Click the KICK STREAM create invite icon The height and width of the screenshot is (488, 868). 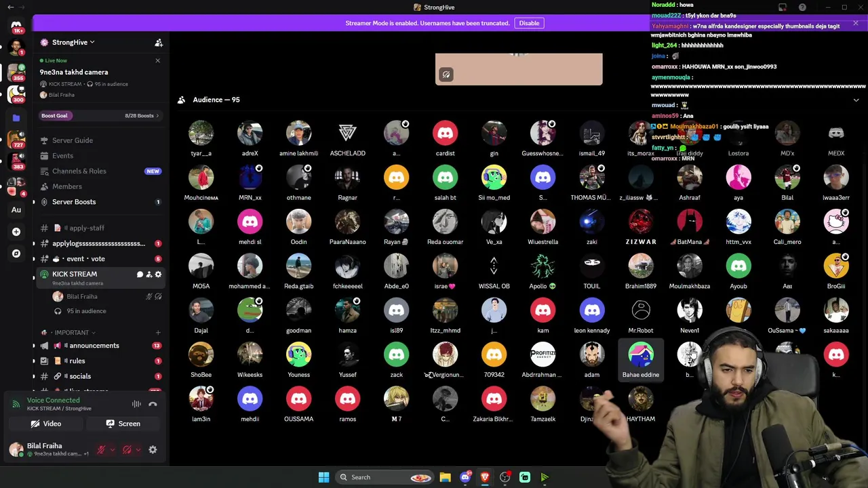point(149,274)
